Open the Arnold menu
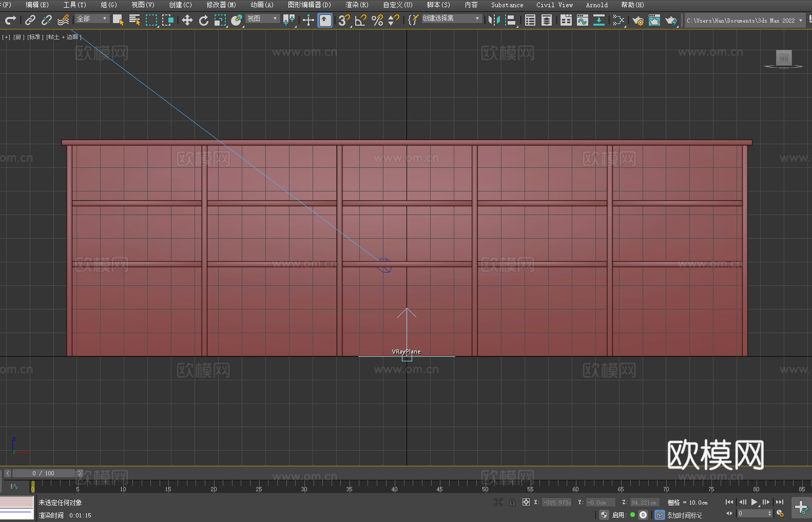The width and height of the screenshot is (812, 522). [596, 5]
